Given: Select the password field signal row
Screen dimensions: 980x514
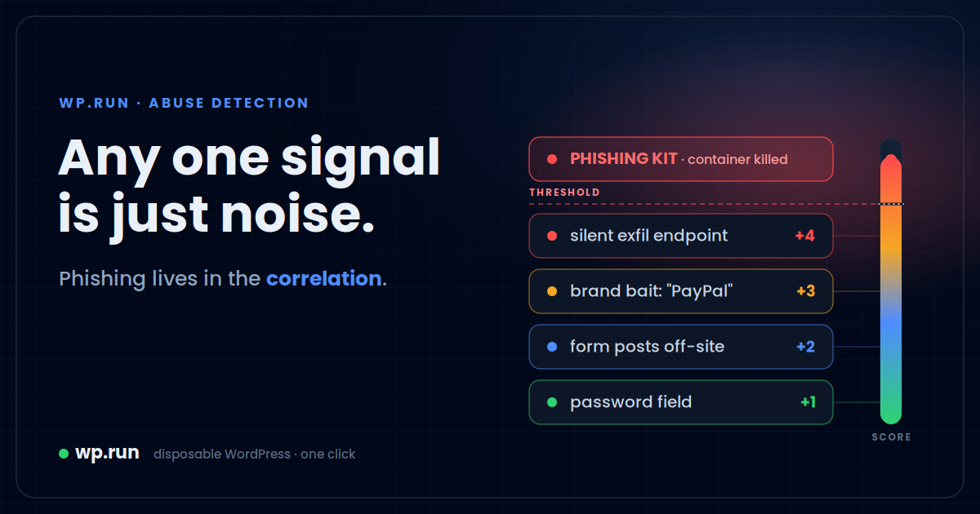Looking at the screenshot, I should coord(681,402).
